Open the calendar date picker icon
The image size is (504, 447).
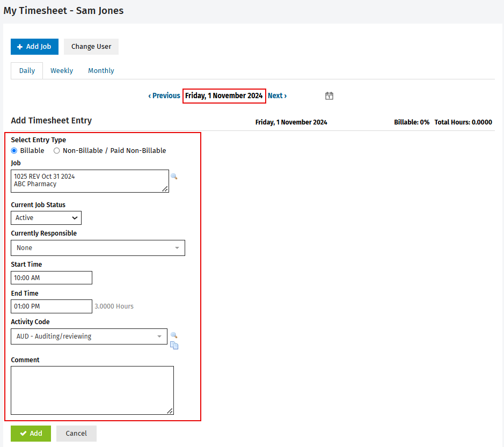329,96
